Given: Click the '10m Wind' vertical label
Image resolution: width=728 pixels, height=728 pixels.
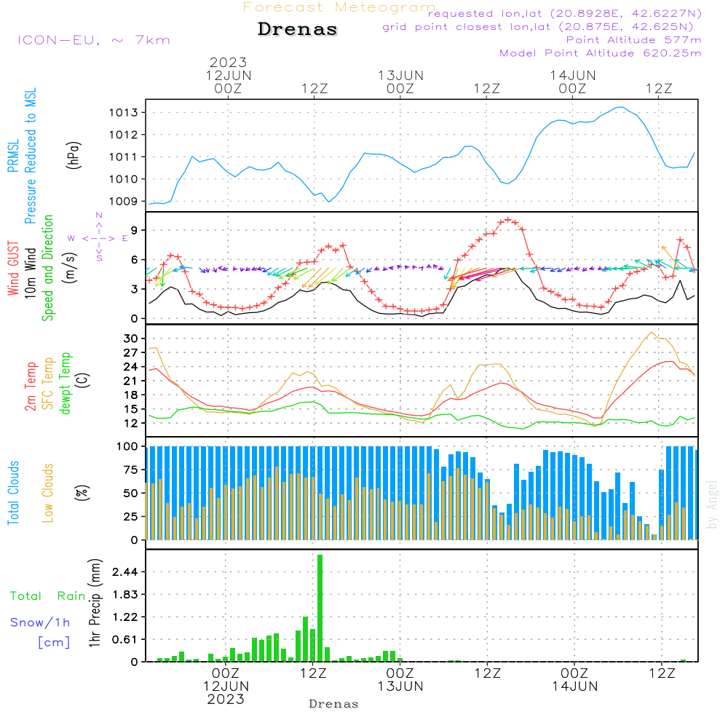Looking at the screenshot, I should point(30,273).
